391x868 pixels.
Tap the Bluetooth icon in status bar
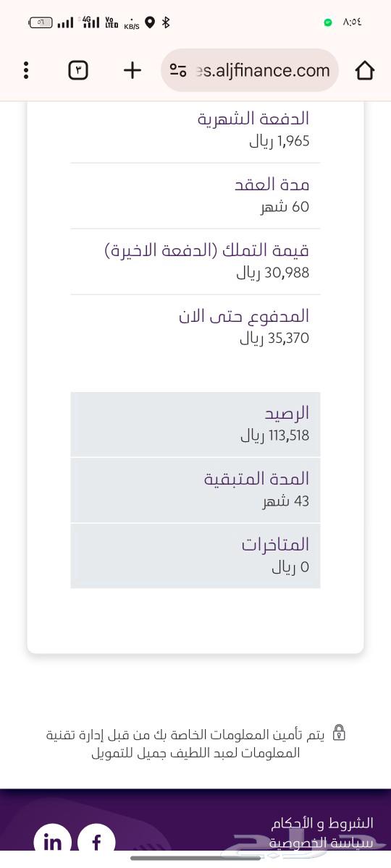(166, 22)
